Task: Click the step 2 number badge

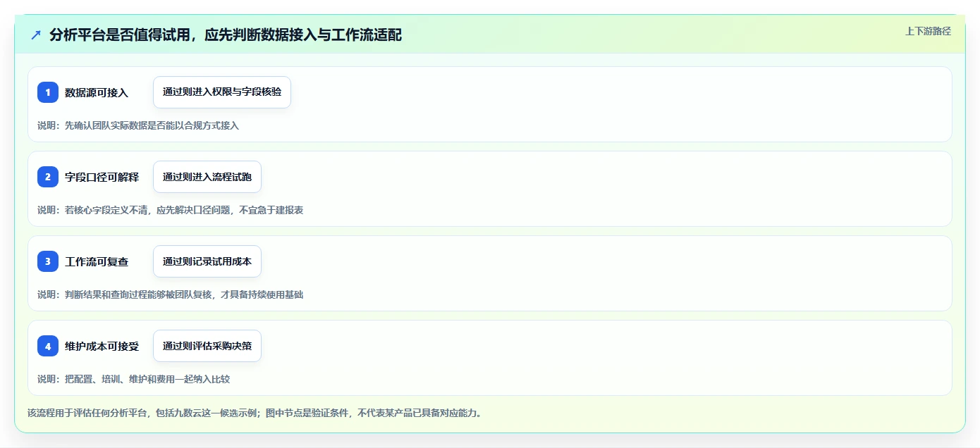Action: click(x=48, y=177)
